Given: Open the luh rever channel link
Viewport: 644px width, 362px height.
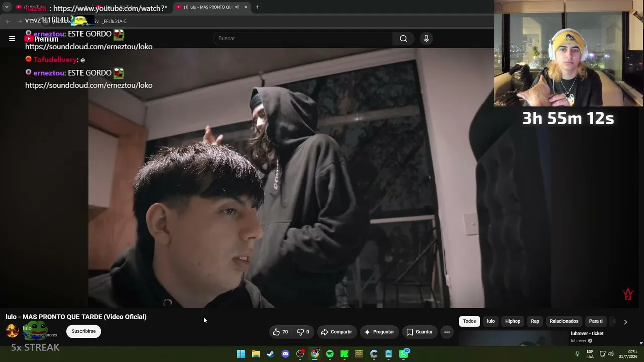Looking at the screenshot, I should [578, 341].
